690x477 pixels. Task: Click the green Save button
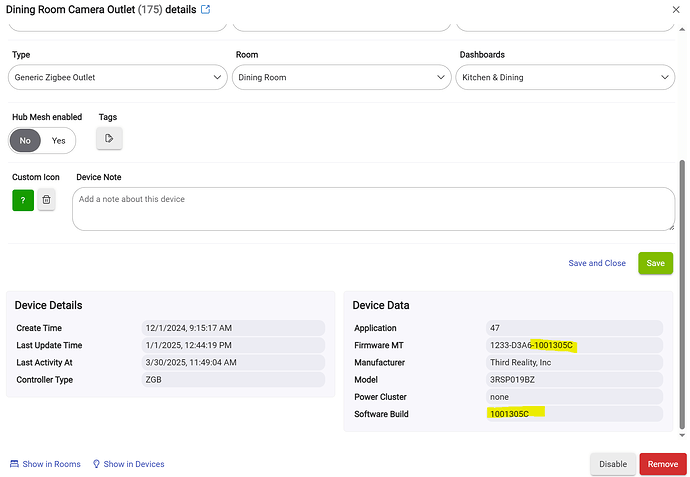tap(655, 263)
